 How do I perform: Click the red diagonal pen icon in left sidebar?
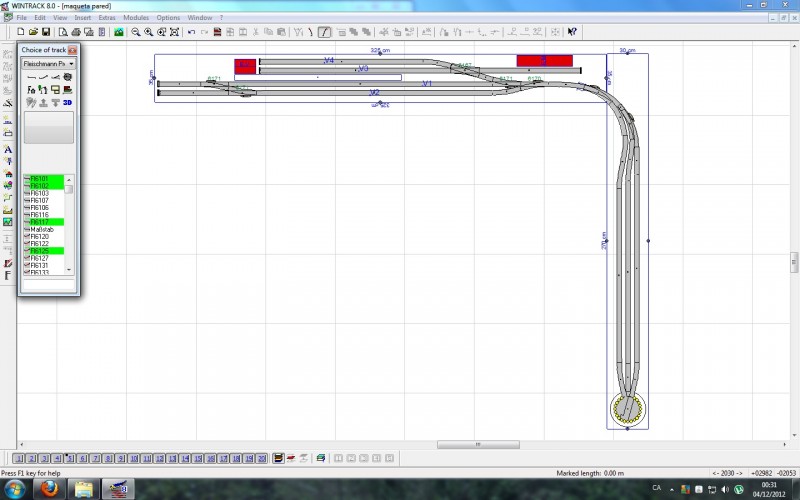(x=8, y=263)
